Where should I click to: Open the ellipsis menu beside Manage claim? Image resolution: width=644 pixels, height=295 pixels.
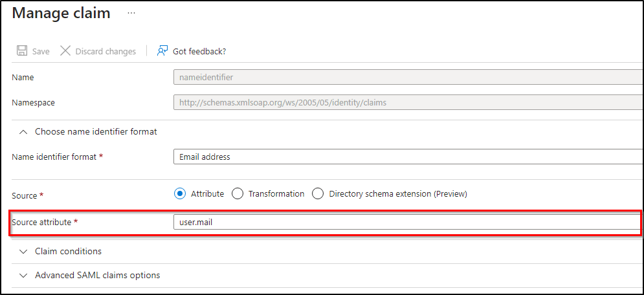coord(131,13)
